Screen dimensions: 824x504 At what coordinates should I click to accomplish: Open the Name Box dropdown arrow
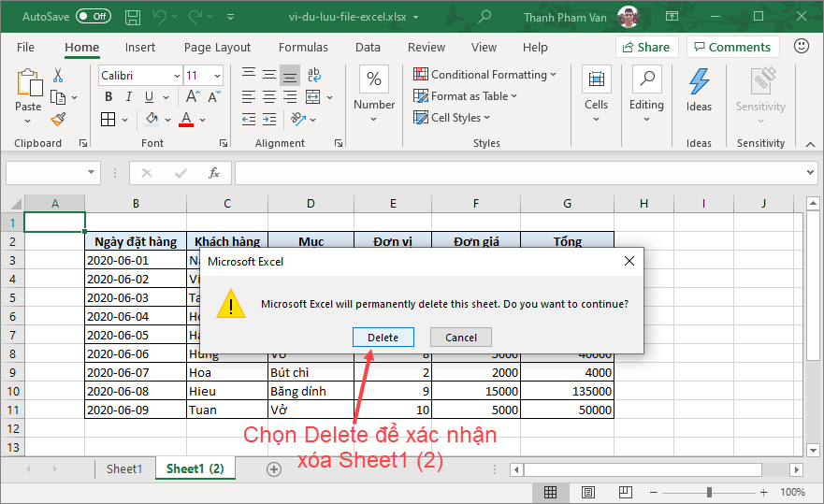click(x=91, y=172)
